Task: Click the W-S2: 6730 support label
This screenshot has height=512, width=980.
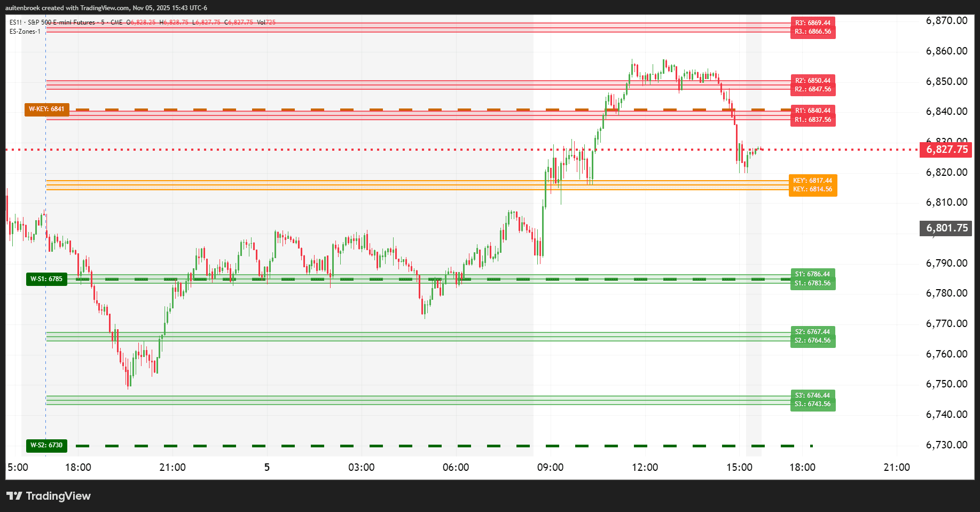Action: (x=47, y=445)
